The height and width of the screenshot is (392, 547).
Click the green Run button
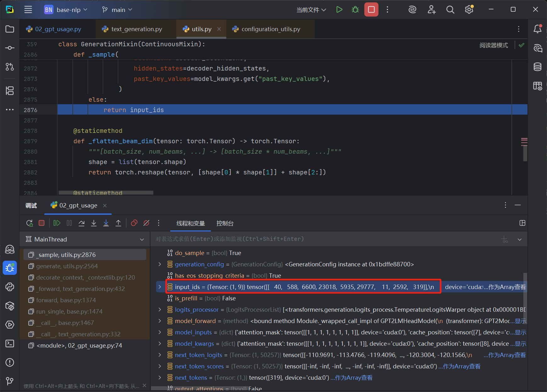click(x=339, y=10)
